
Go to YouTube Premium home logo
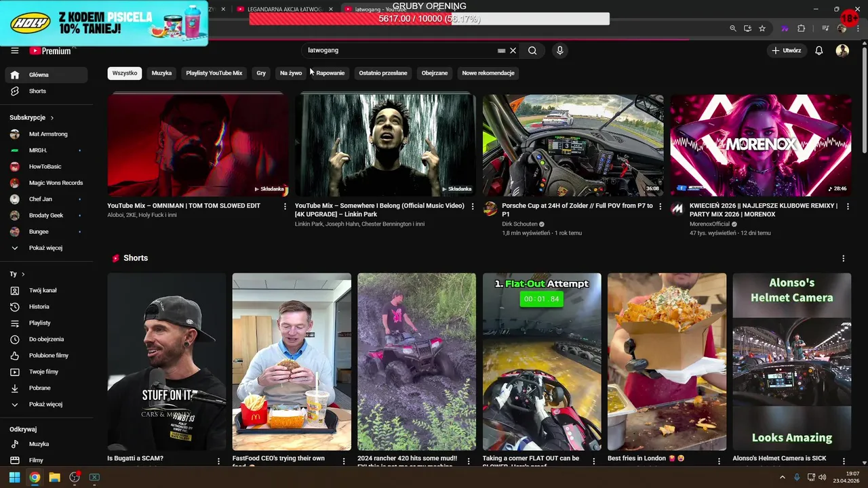click(x=50, y=51)
